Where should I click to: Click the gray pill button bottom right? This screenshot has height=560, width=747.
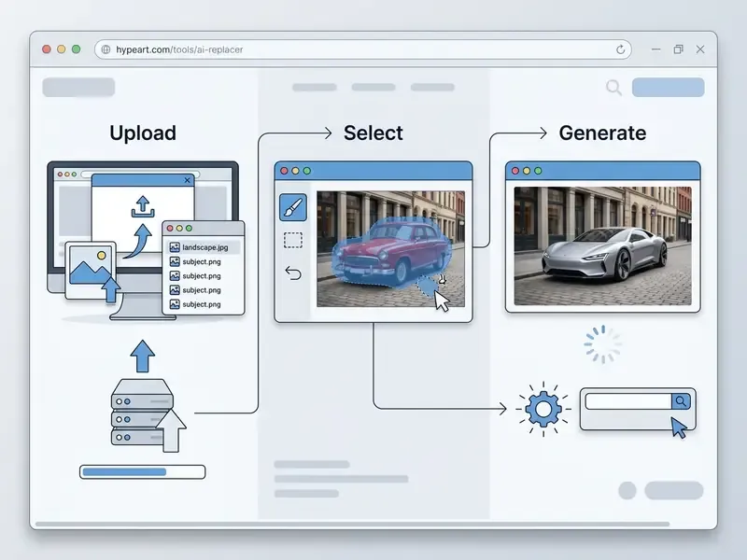click(x=674, y=491)
